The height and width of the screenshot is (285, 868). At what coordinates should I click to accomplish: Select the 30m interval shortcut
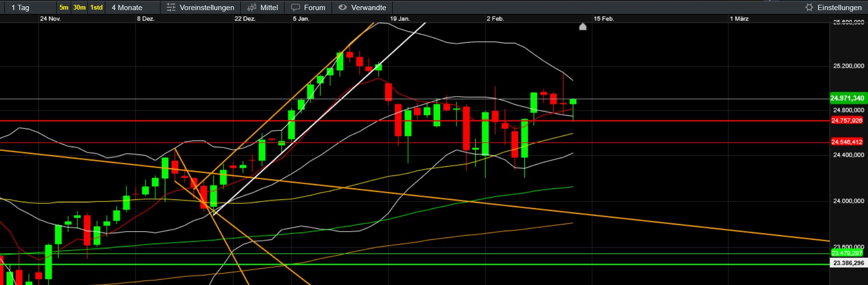point(79,7)
